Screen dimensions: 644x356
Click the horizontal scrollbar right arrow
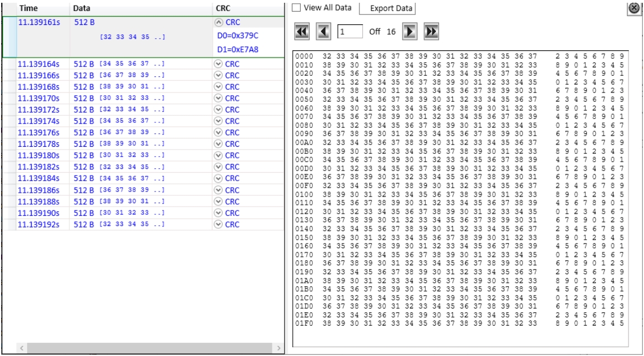click(278, 348)
